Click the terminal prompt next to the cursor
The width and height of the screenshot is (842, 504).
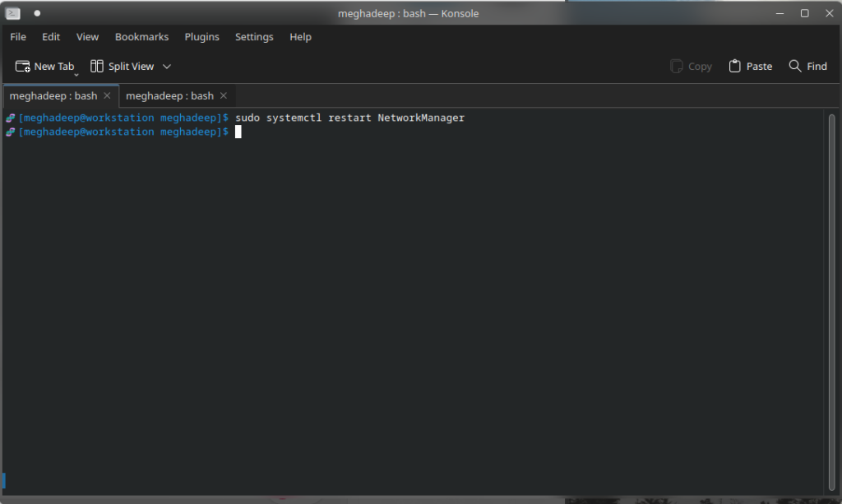point(228,132)
